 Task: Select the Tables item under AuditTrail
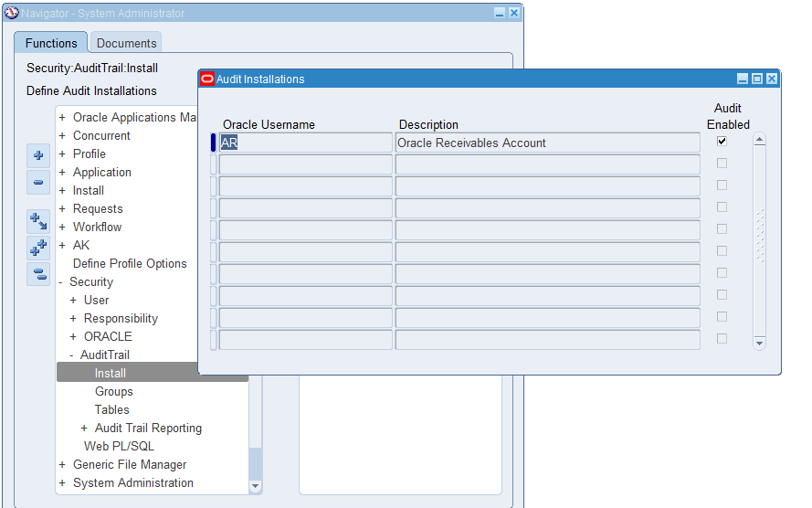click(111, 409)
